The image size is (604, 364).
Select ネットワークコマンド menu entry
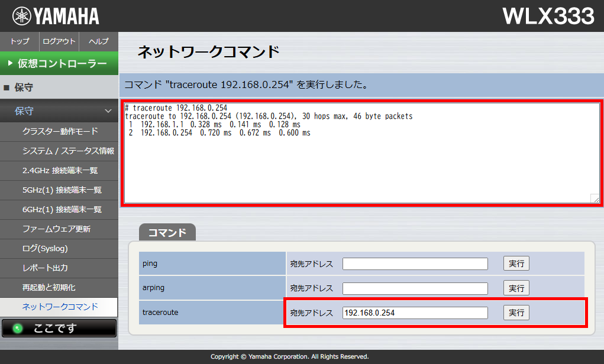(x=59, y=307)
